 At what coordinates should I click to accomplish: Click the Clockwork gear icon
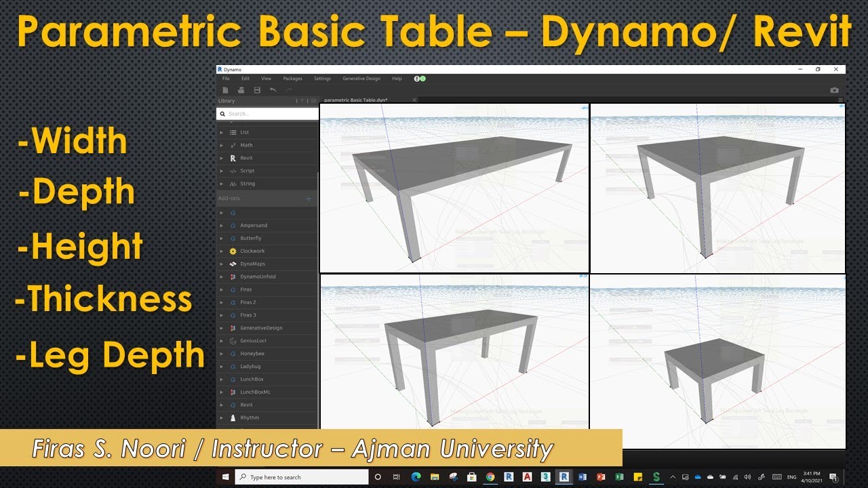(x=233, y=251)
